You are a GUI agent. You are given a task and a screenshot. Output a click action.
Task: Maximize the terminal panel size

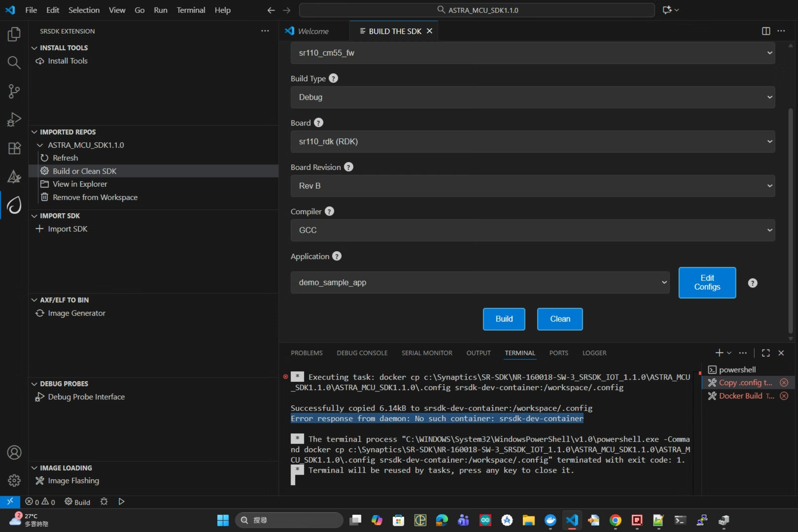point(766,353)
